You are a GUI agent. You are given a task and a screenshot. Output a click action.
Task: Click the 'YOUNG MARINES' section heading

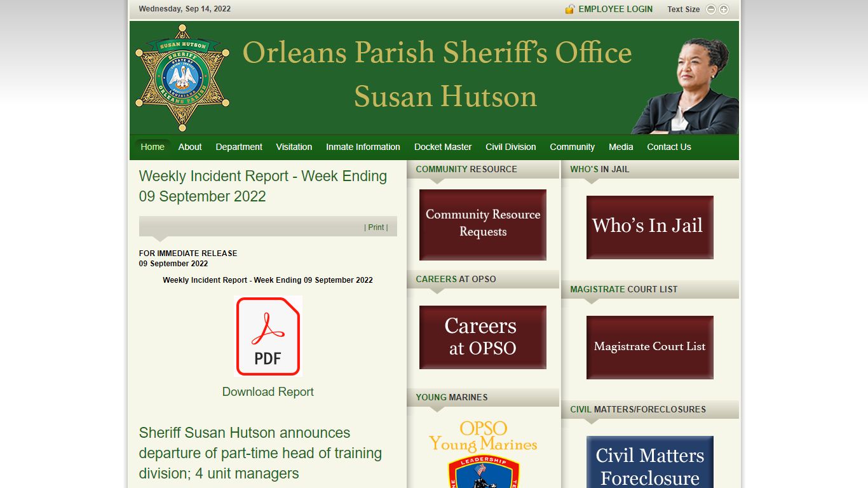tap(452, 397)
